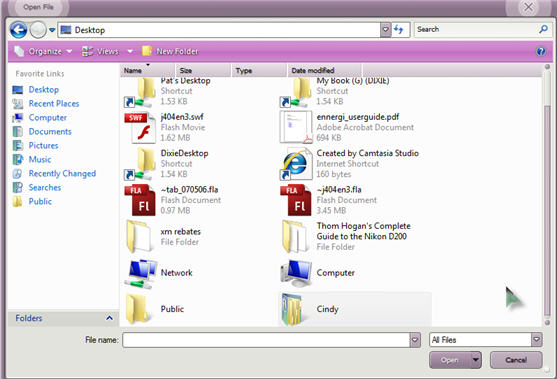Click the Back navigation arrow
Image resolution: width=557 pixels, height=379 pixels.
pyautogui.click(x=18, y=30)
